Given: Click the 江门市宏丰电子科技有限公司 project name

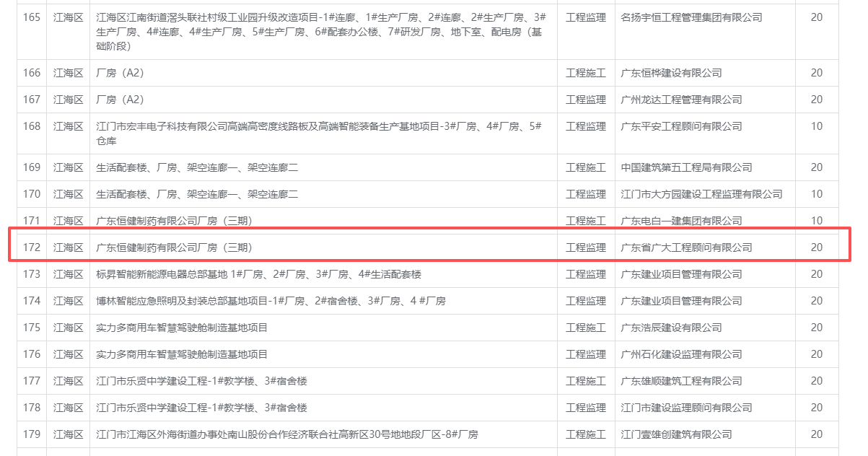Looking at the screenshot, I should (x=319, y=133).
